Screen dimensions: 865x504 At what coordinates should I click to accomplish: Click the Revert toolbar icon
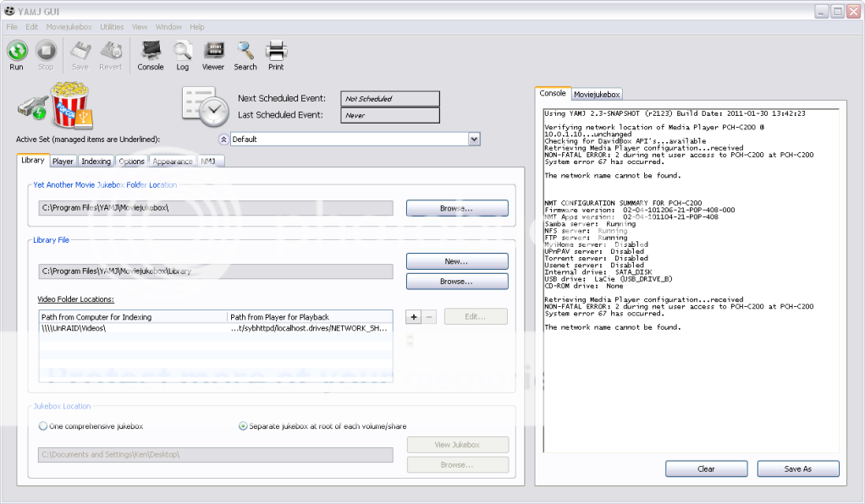click(112, 53)
